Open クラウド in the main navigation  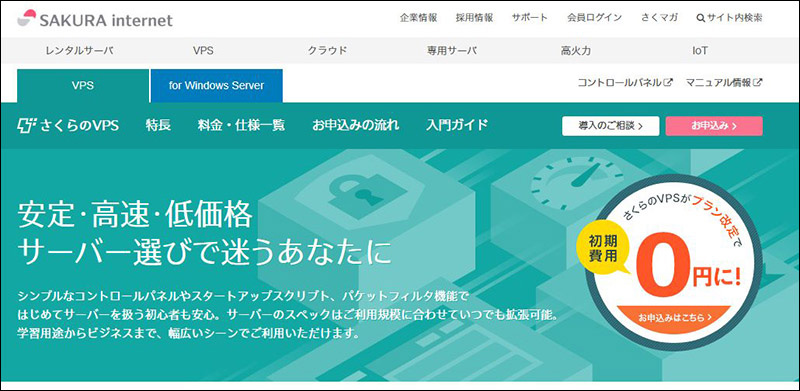click(327, 51)
